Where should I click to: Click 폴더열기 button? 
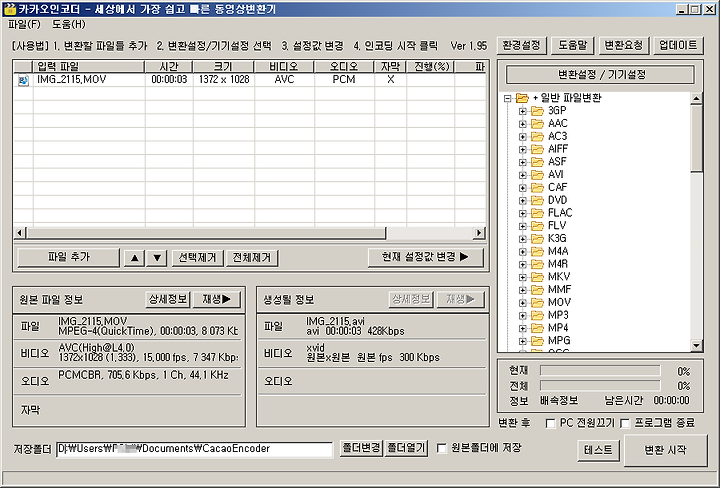[x=406, y=448]
